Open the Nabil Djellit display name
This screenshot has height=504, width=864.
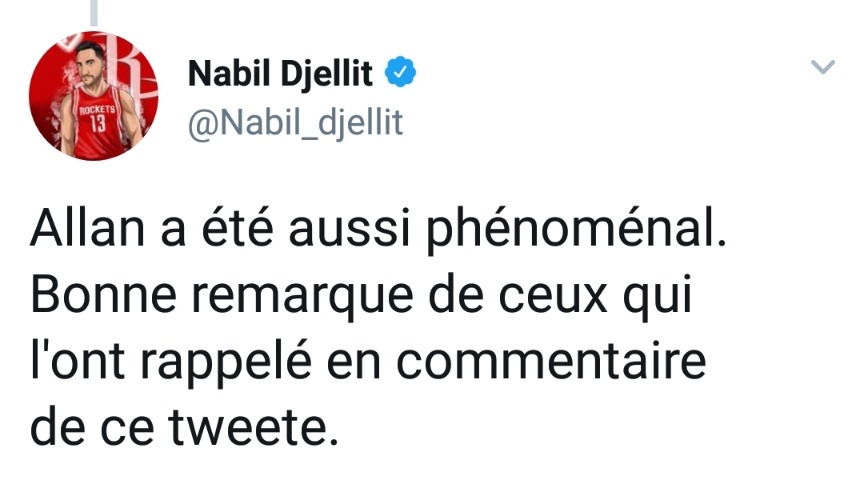click(280, 74)
